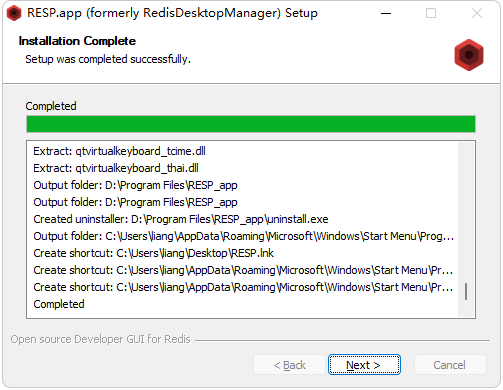
Task: Select the Start Menu output folder log line
Action: [x=244, y=236]
